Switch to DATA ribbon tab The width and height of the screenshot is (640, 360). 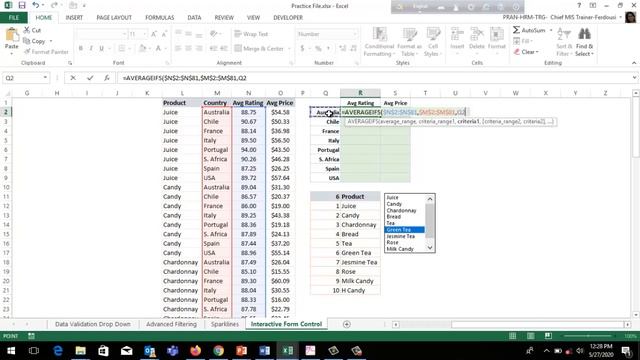point(194,18)
